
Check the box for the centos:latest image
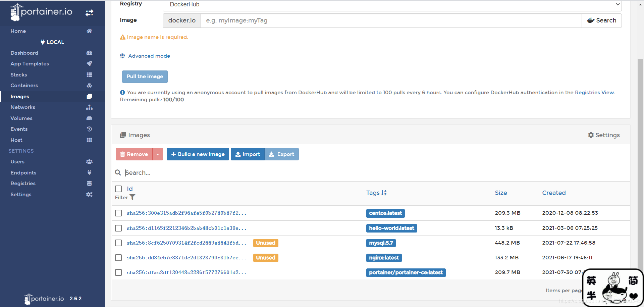tap(118, 213)
